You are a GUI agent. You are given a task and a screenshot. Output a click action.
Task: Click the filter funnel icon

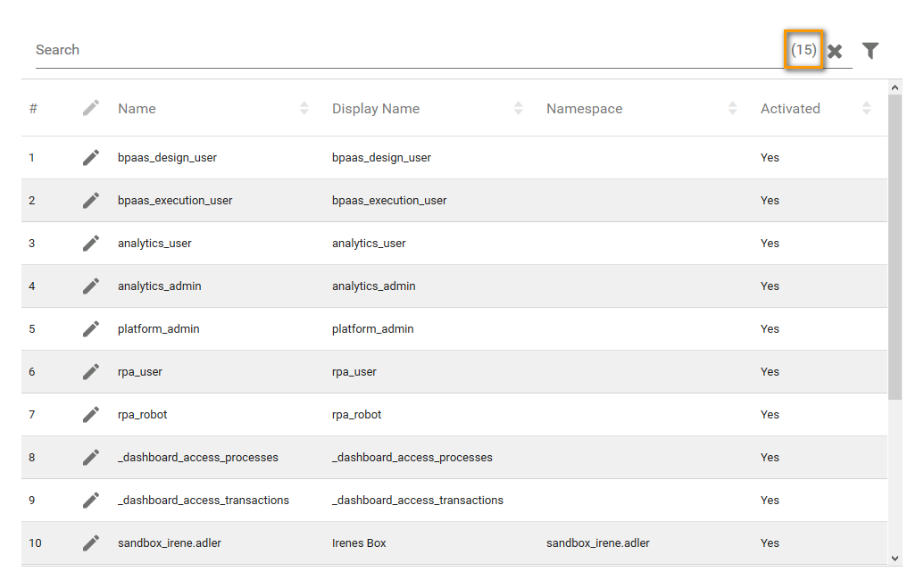click(870, 51)
